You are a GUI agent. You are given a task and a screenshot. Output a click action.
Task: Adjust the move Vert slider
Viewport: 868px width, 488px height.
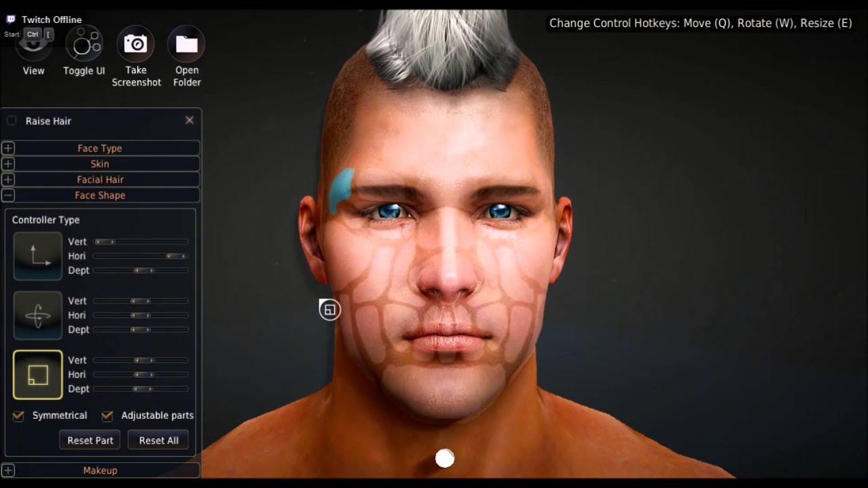(x=140, y=241)
